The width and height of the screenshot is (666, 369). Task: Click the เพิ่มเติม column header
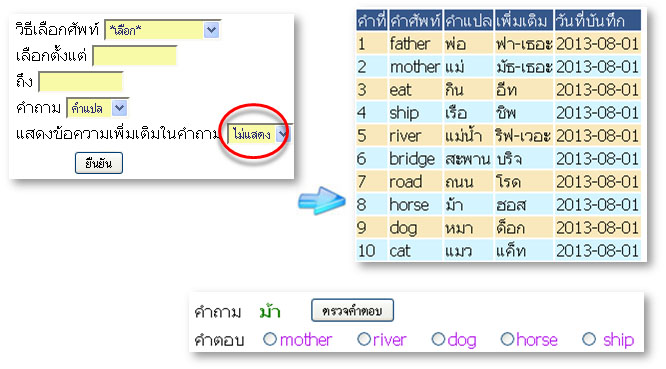(x=524, y=20)
